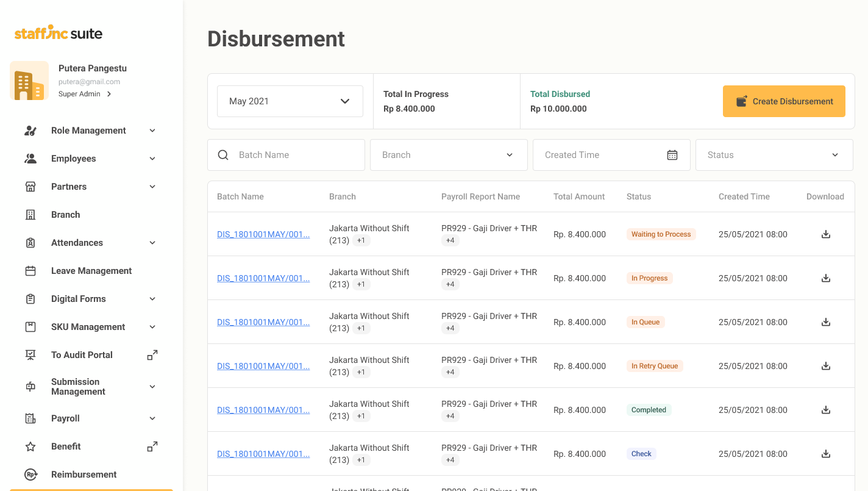
Task: Select Branch from the sidebar
Action: (x=66, y=215)
